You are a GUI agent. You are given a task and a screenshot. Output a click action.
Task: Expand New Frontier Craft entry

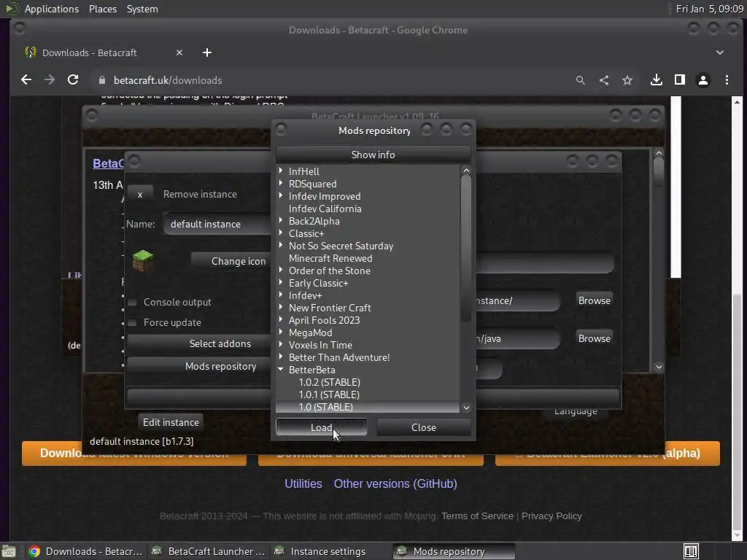(x=281, y=307)
